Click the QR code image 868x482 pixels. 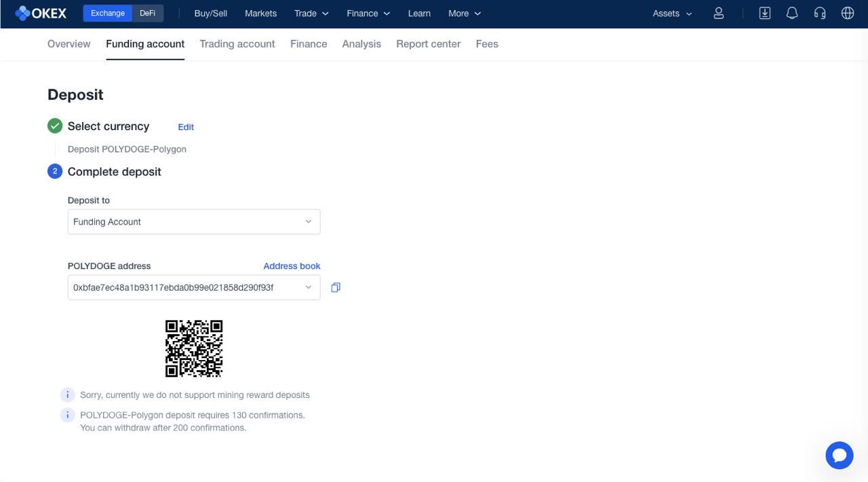[x=194, y=348]
